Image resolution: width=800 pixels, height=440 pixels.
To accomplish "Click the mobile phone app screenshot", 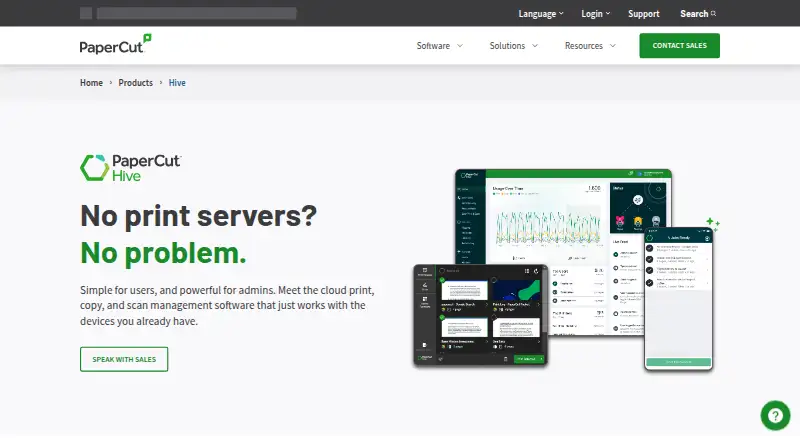I will coord(678,299).
